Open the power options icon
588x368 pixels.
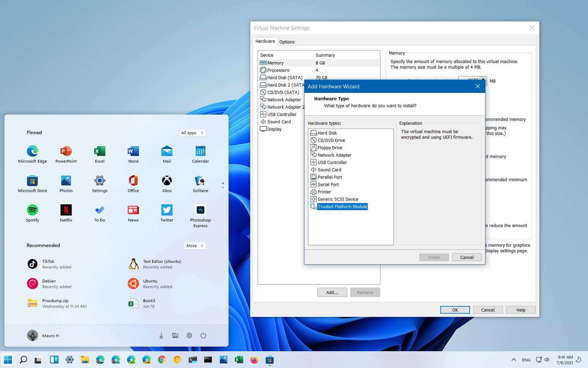(203, 335)
